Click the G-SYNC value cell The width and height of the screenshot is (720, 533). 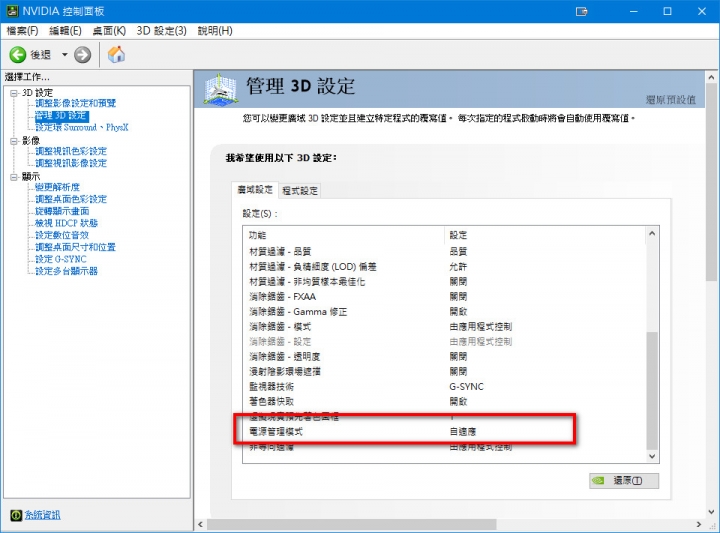[466, 387]
